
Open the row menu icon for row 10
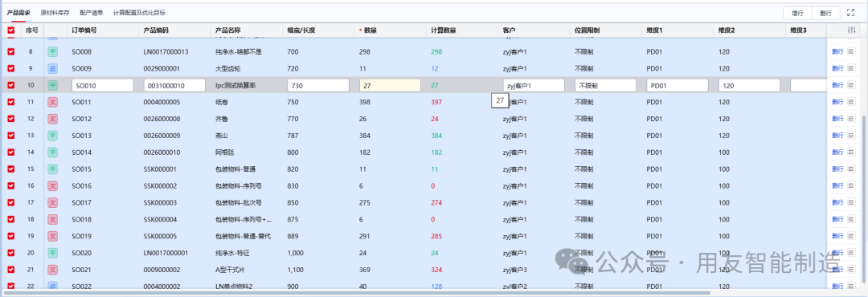click(851, 85)
